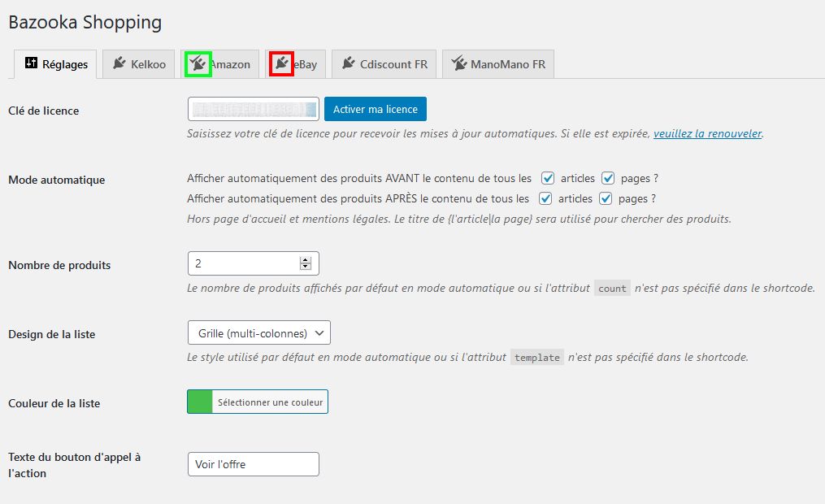The height and width of the screenshot is (504, 825).
Task: Toggle articles checkbox for APRÈS display
Action: click(545, 198)
